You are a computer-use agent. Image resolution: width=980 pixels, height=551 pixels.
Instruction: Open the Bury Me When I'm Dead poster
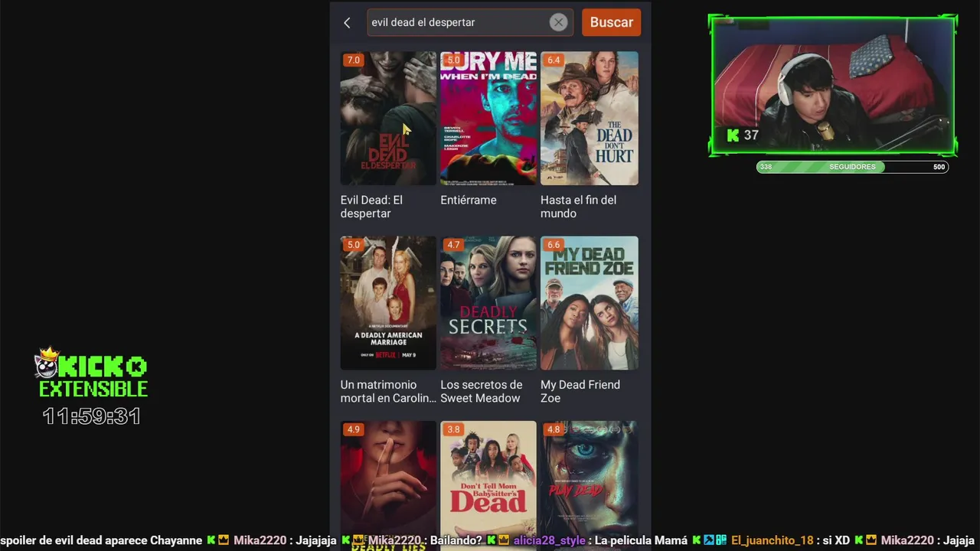(488, 118)
